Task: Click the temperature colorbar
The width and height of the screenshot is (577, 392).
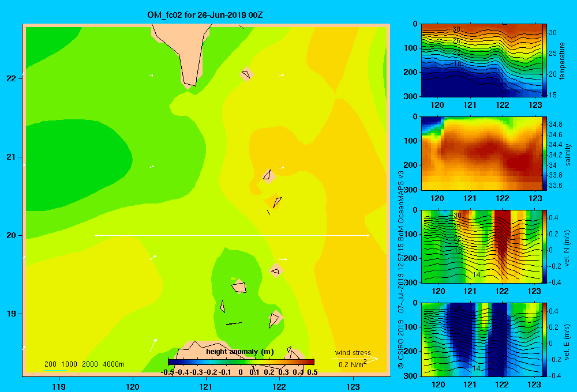Action: (545, 61)
